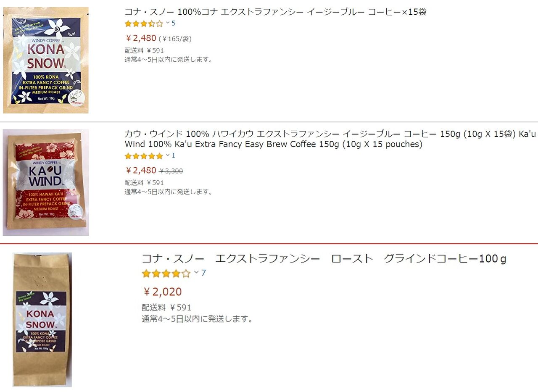Expand rating popover arrow for grind coffee
This screenshot has width=538, height=392.
(x=196, y=273)
